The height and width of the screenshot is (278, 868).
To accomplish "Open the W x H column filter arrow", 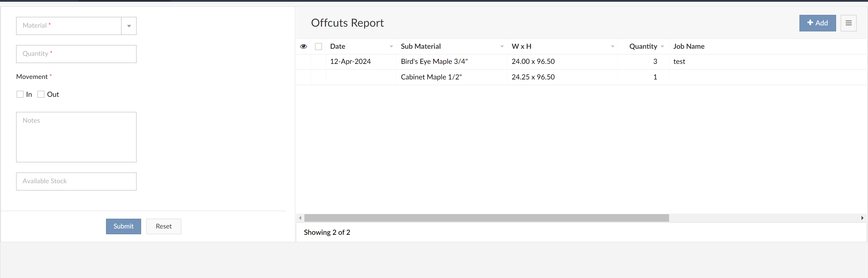I will pyautogui.click(x=612, y=47).
